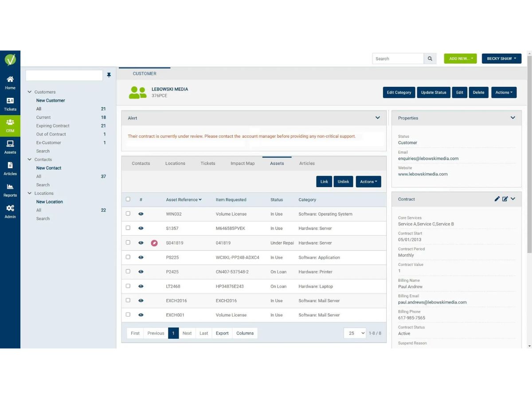
Task: Click the edit-square icon in Contract panel
Action: pos(505,199)
